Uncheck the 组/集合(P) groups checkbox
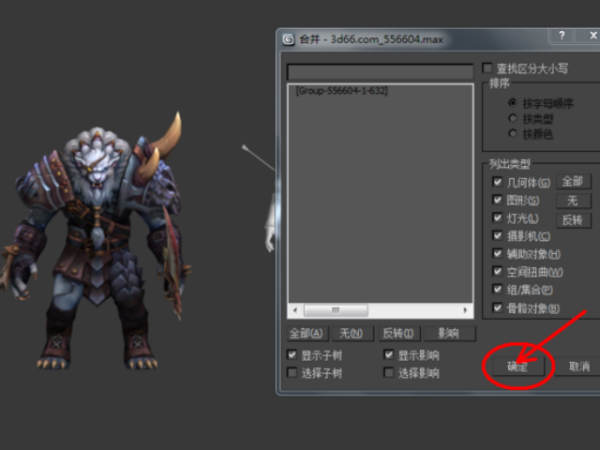The height and width of the screenshot is (450, 600). 497,289
